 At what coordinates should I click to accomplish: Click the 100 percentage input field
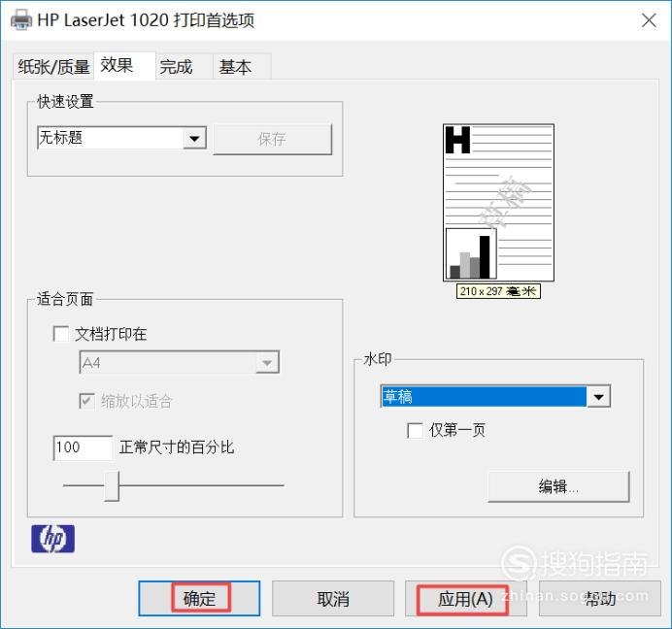click(x=83, y=447)
